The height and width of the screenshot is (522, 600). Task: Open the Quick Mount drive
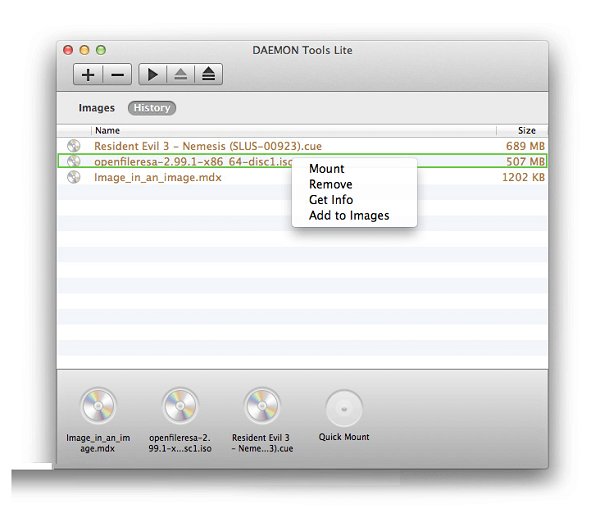(x=344, y=408)
